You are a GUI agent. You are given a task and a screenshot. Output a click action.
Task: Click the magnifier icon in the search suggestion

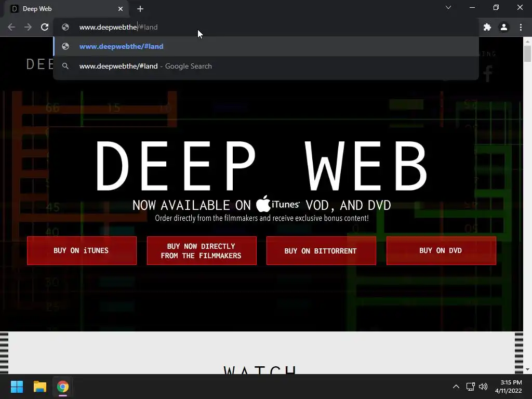(x=65, y=66)
